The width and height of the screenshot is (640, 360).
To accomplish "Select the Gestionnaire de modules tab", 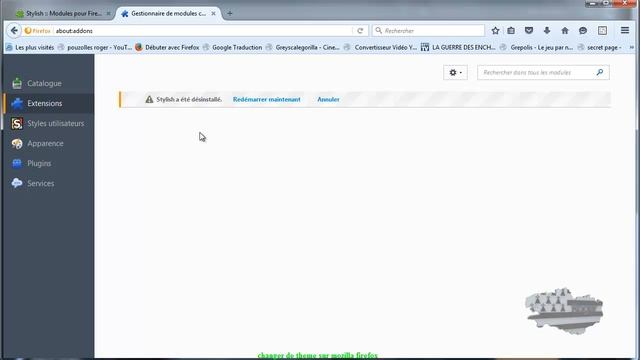I will (168, 13).
